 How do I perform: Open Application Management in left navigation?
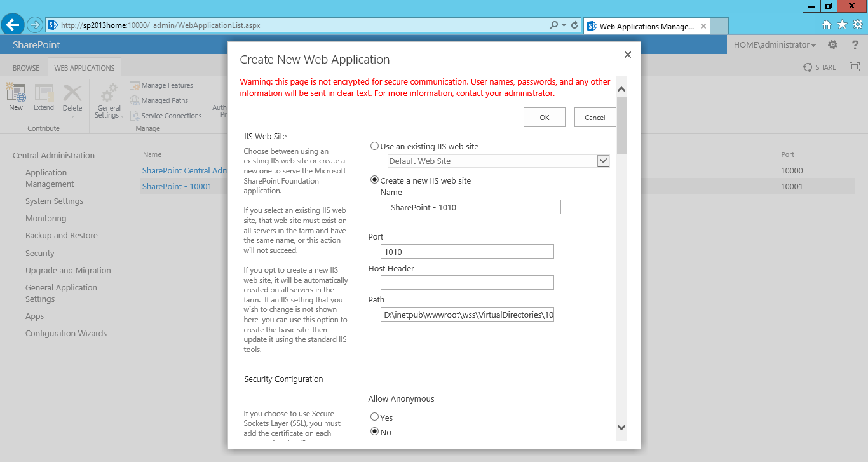[x=50, y=178]
